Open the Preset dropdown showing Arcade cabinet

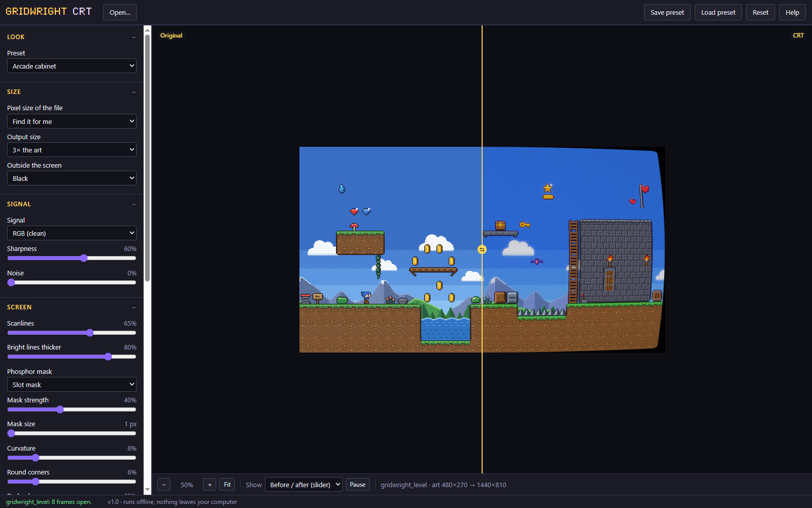[72, 66]
